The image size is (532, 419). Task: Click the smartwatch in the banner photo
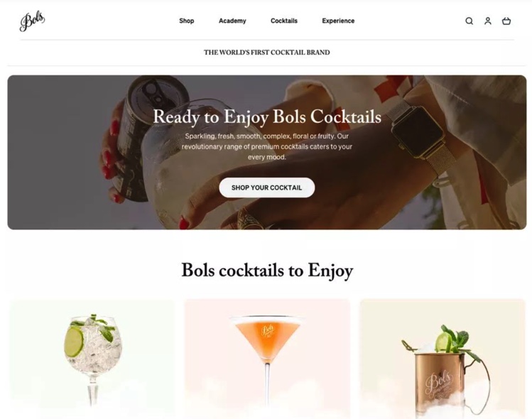coord(417,131)
